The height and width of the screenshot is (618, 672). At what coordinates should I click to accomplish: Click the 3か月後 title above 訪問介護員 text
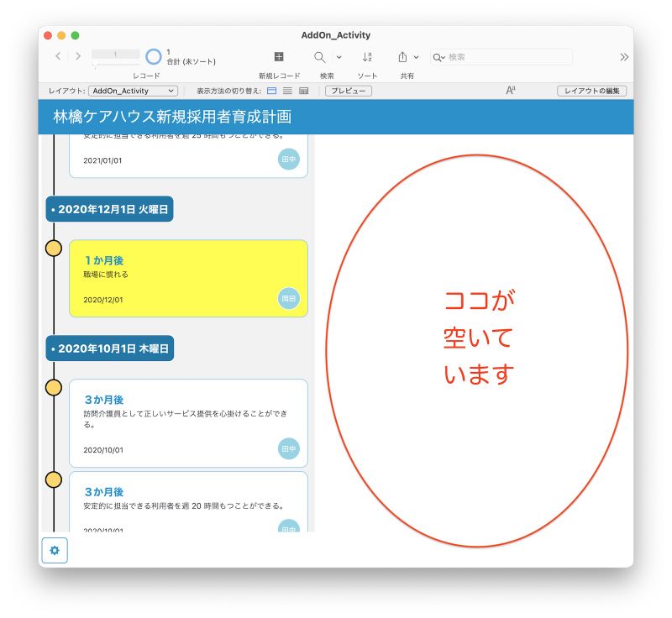[x=104, y=400]
